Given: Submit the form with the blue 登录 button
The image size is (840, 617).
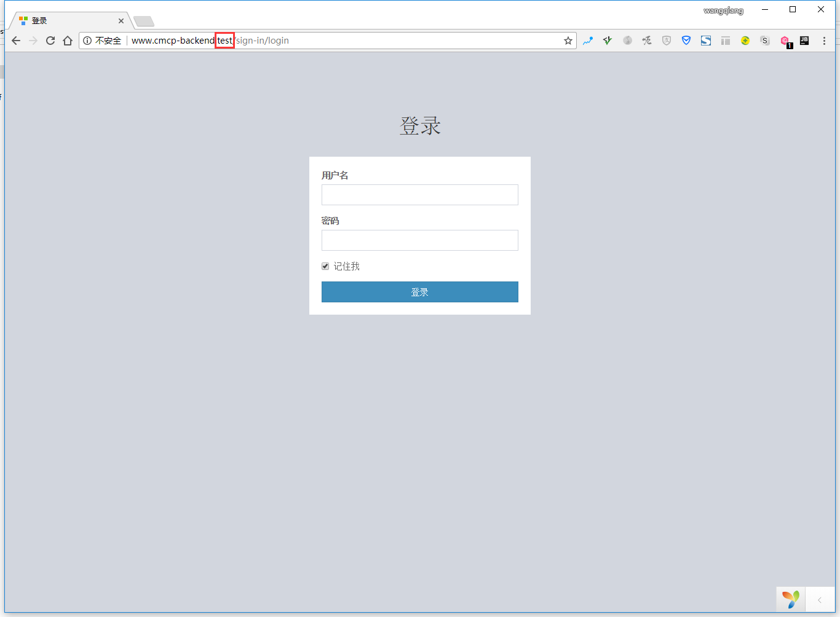Looking at the screenshot, I should 420,292.
